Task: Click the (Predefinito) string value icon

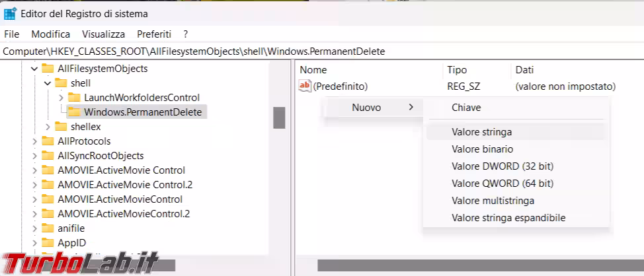Action: pos(305,86)
